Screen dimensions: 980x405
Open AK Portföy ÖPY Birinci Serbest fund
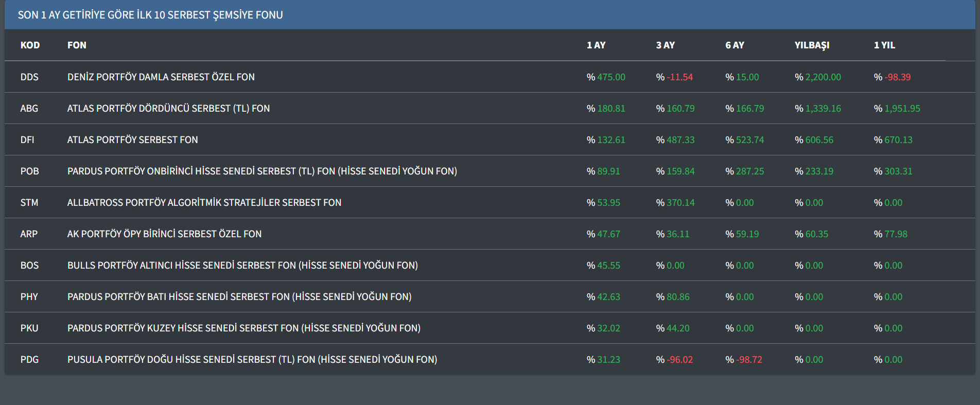[164, 234]
